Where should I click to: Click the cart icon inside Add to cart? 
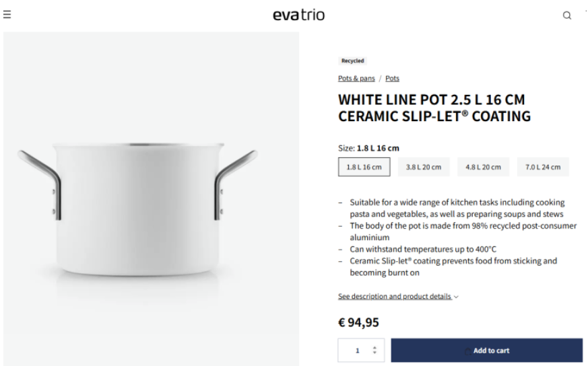click(x=467, y=351)
